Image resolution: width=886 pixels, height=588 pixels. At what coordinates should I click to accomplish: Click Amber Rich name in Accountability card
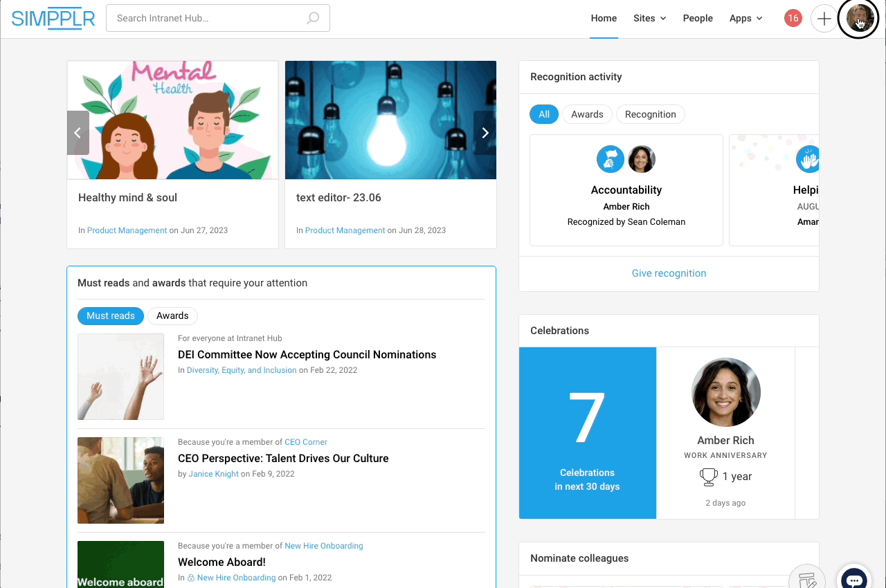(x=626, y=206)
